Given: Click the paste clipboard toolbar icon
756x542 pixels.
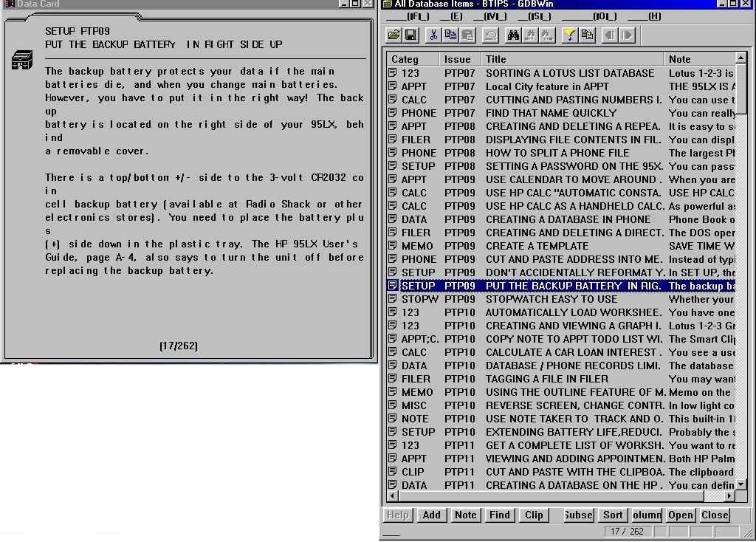Looking at the screenshot, I should [x=467, y=35].
